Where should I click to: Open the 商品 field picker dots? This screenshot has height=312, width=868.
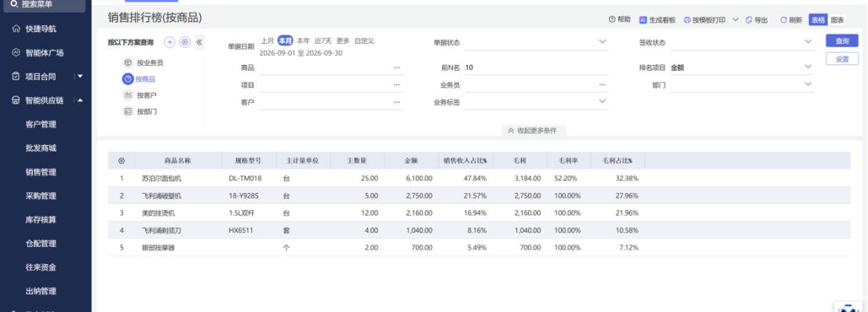(397, 67)
